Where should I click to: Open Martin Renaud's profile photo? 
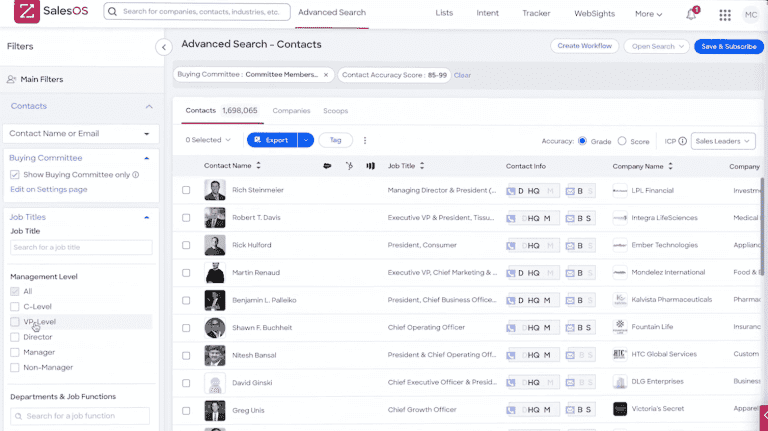[215, 273]
